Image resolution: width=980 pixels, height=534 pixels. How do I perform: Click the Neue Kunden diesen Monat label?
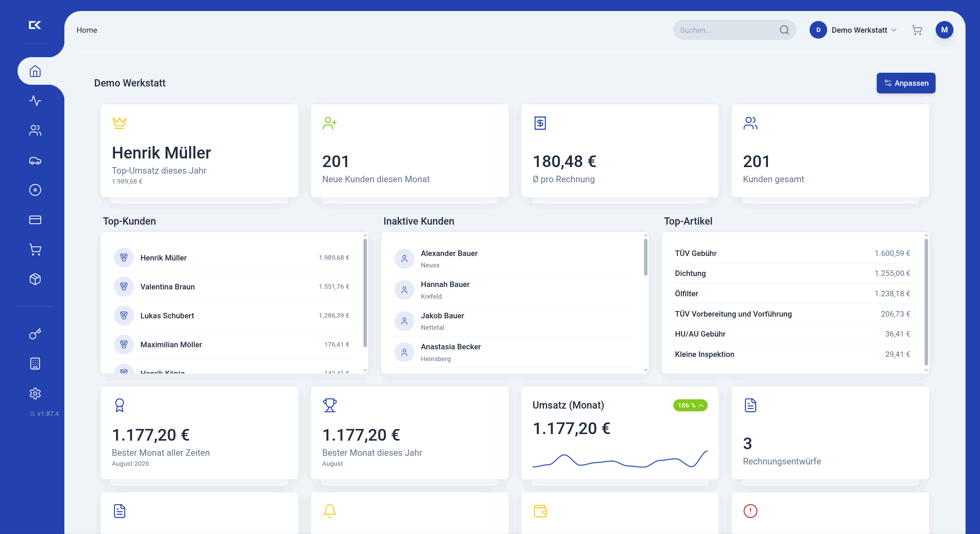coord(376,179)
